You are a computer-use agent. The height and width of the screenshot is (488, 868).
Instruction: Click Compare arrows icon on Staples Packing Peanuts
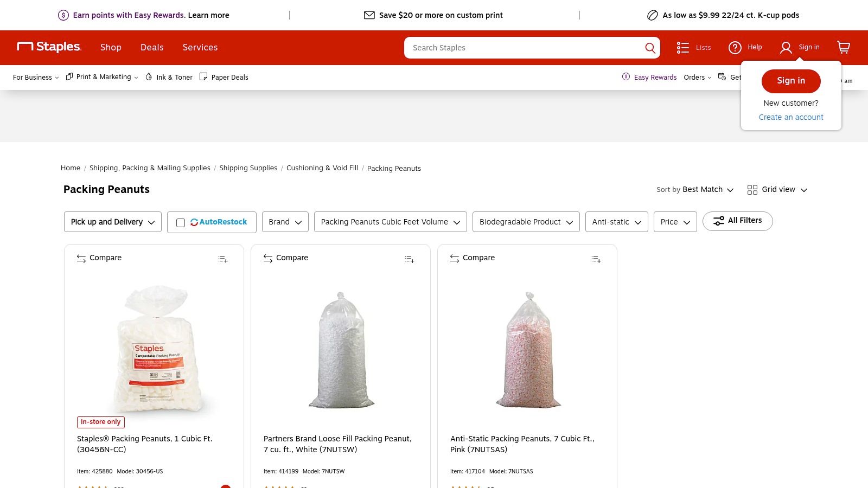[x=81, y=259]
